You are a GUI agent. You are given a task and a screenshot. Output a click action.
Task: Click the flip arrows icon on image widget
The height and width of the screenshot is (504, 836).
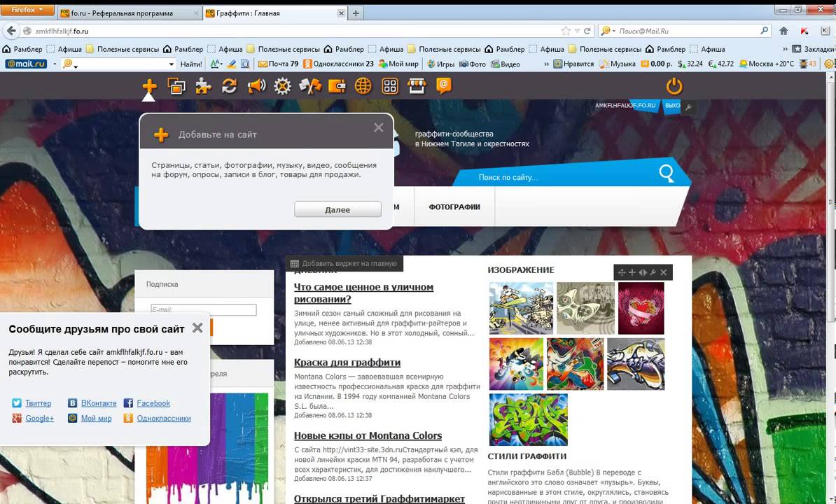pyautogui.click(x=643, y=272)
